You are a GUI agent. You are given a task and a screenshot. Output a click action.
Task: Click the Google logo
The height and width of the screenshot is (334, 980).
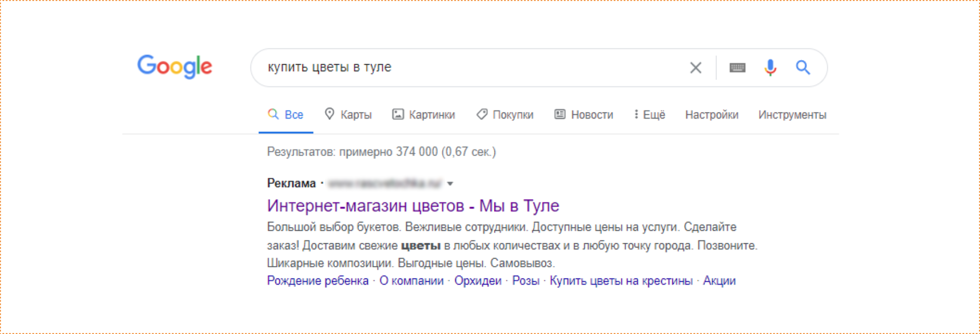click(x=174, y=67)
